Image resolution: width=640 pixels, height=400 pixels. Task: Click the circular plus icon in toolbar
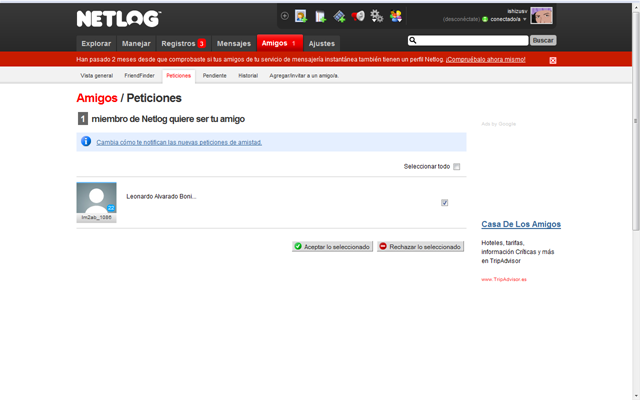[285, 16]
